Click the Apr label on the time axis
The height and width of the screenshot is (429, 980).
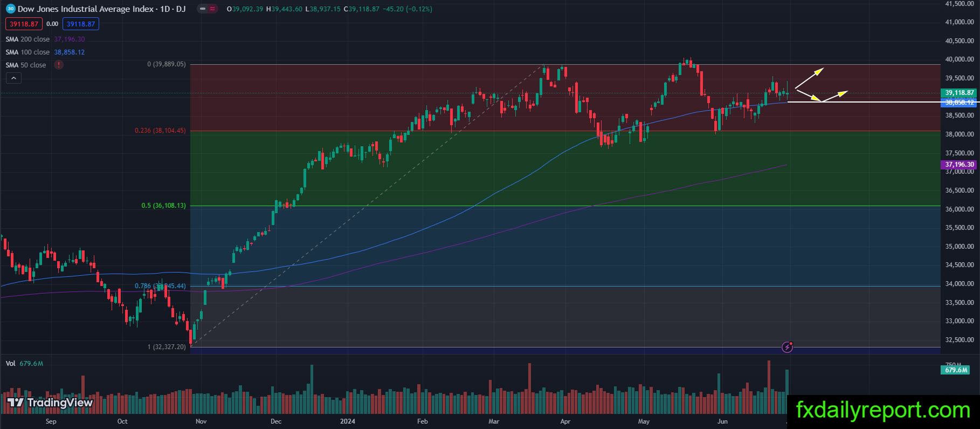[x=565, y=421]
